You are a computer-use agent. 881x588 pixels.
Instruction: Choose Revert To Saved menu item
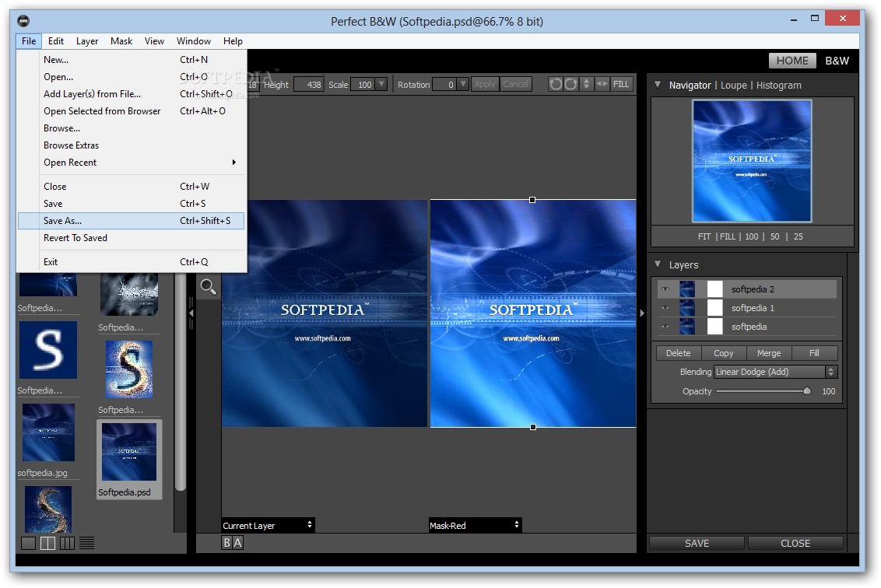click(x=132, y=238)
